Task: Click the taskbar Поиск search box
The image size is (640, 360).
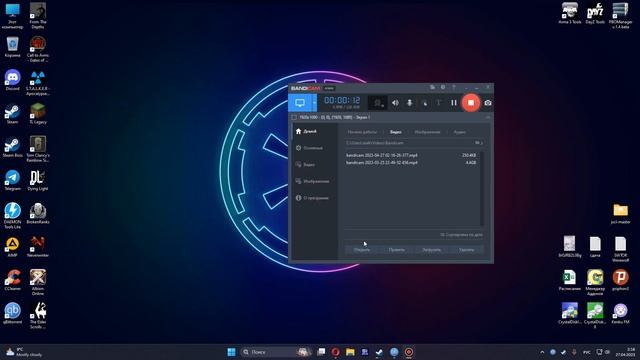Action: click(276, 352)
